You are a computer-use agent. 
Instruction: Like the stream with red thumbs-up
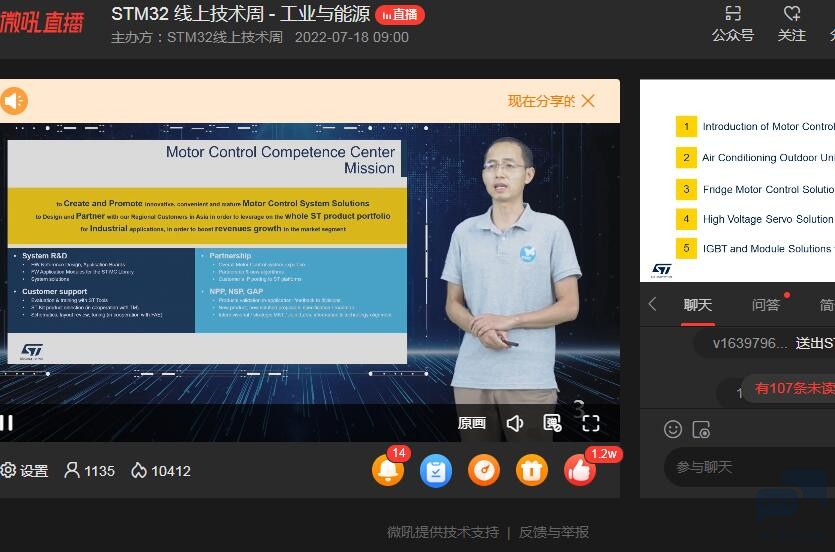point(580,471)
